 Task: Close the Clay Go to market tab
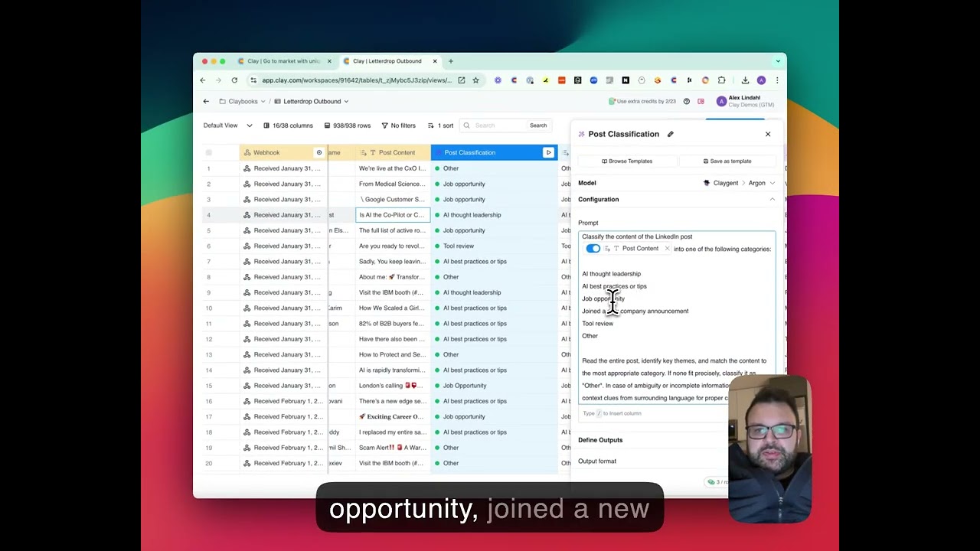329,61
